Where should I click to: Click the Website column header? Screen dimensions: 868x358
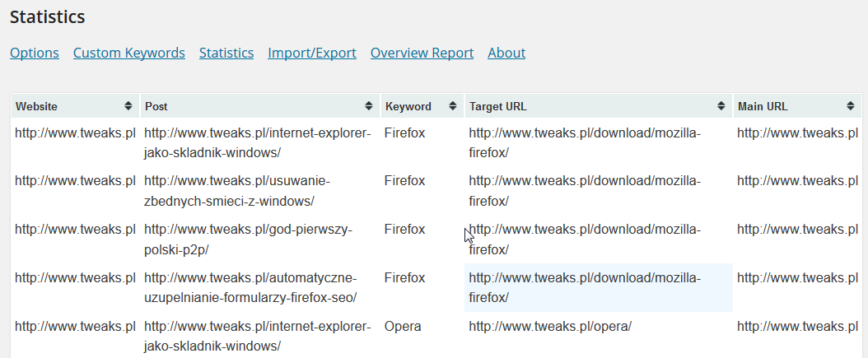tap(75, 106)
